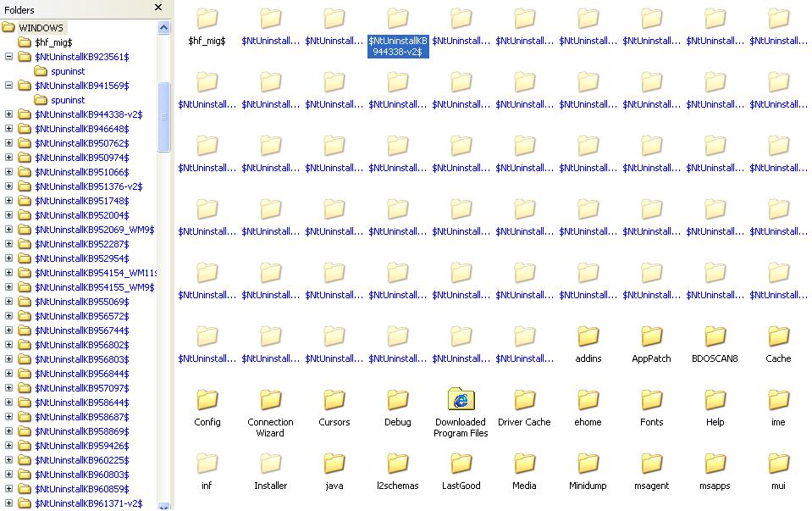Select the Debug folder icon
Viewport: 812px width, 511px height.
398,400
